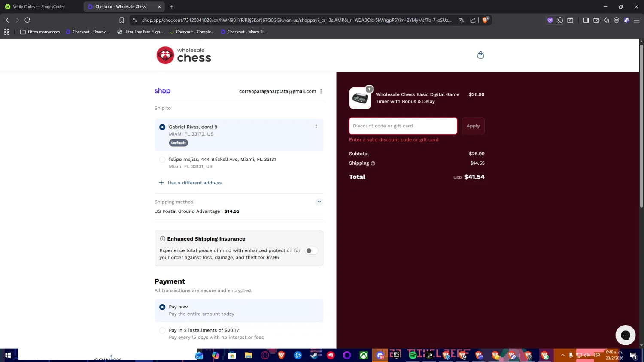This screenshot has width=644, height=362.
Task: Open Steam from the taskbar
Action: (314, 355)
